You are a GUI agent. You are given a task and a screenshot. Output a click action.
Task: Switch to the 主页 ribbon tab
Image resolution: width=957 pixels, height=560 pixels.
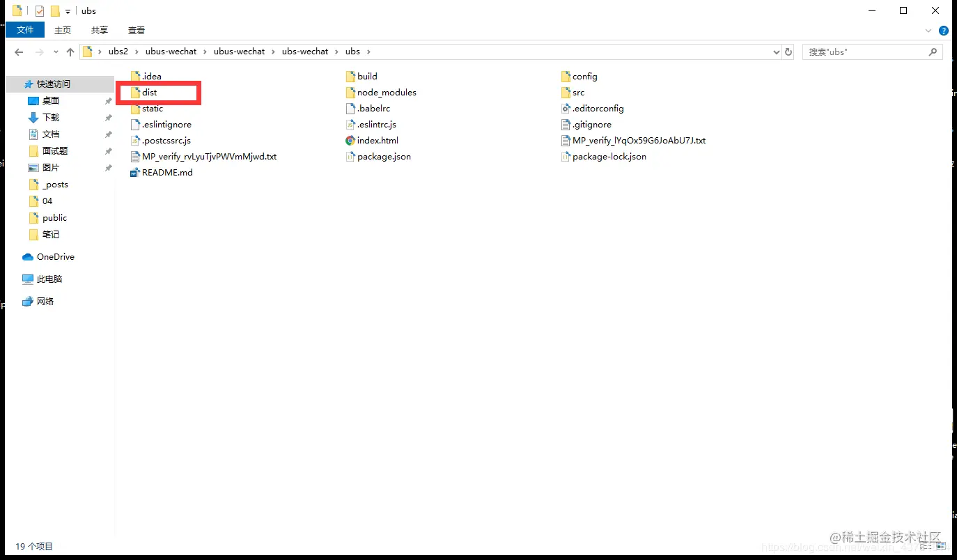coord(63,30)
